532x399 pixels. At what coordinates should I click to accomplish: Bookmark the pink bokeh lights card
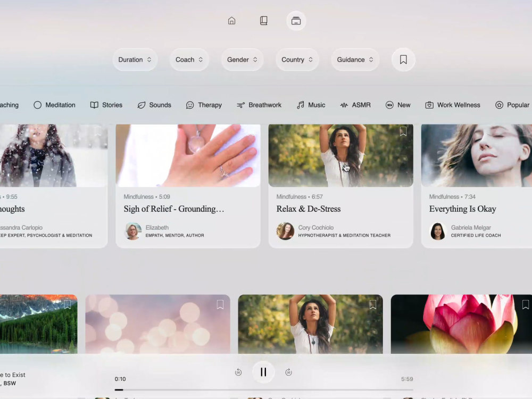point(220,304)
